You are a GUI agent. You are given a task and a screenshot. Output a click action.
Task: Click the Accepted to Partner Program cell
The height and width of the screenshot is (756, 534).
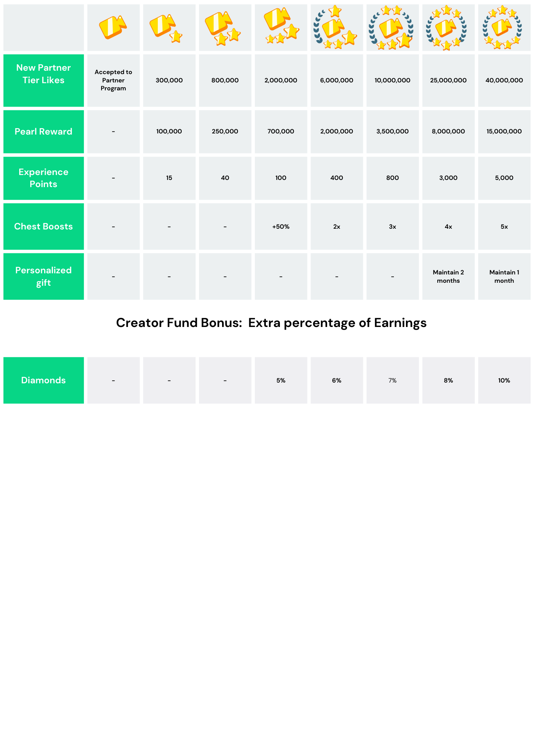pyautogui.click(x=113, y=80)
